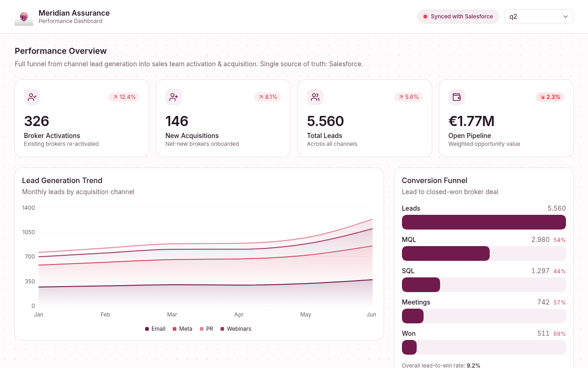Click the €1.77M Open Pipeline value

(x=471, y=121)
